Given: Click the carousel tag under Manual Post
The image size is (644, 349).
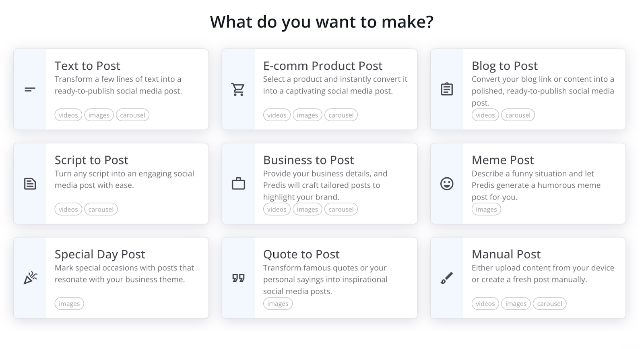Looking at the screenshot, I should (x=549, y=304).
